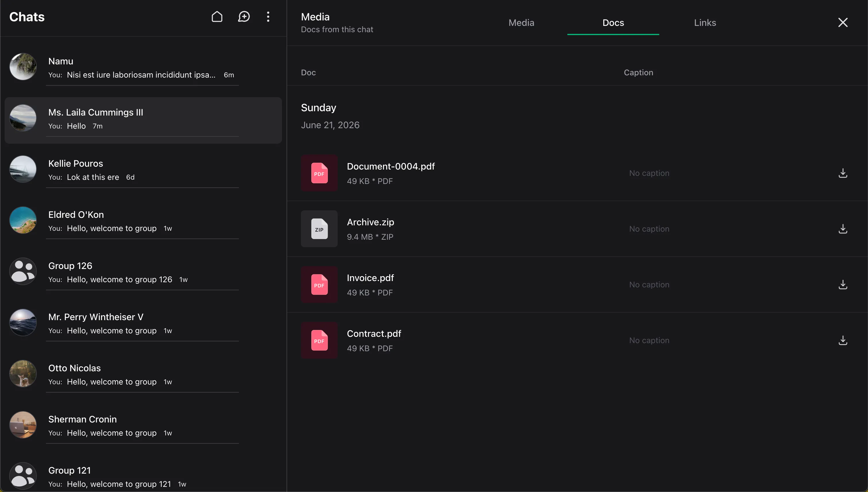Click the Caption column header
Viewport: 868px width, 492px height.
coord(638,73)
